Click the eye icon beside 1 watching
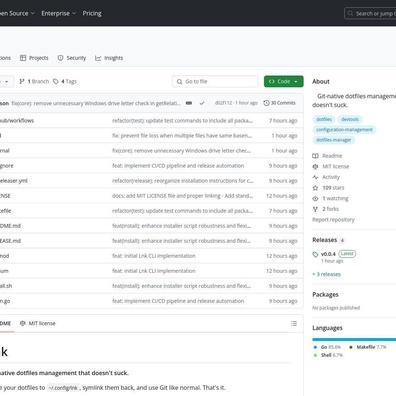Viewport: 396px width, 396px height. [x=315, y=198]
